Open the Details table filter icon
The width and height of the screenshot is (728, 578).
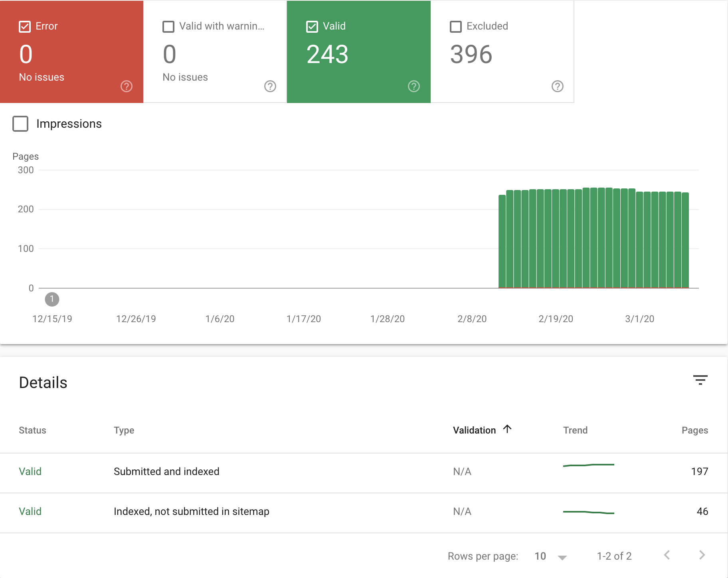(x=700, y=380)
